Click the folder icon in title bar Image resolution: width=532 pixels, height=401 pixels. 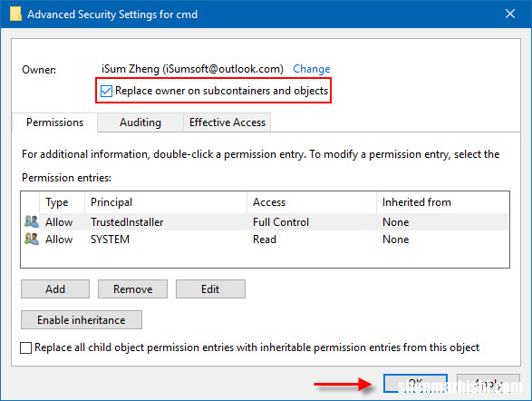click(x=15, y=14)
